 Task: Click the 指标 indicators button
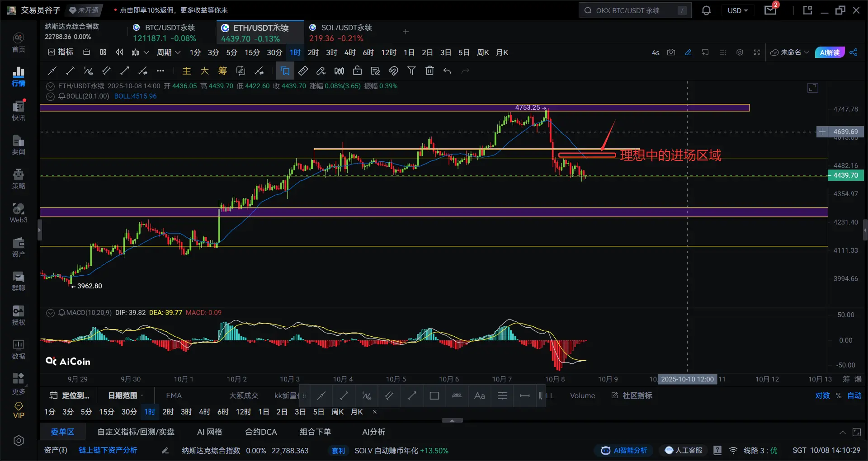point(61,52)
